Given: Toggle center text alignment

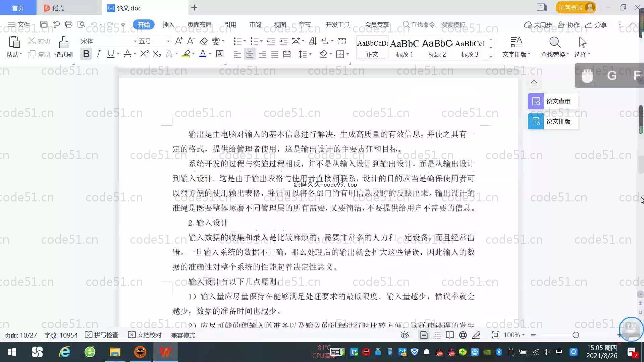Looking at the screenshot, I should (250, 54).
